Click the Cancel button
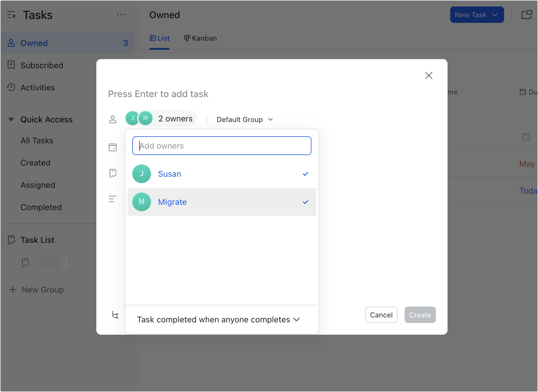This screenshot has height=392, width=538. (381, 315)
